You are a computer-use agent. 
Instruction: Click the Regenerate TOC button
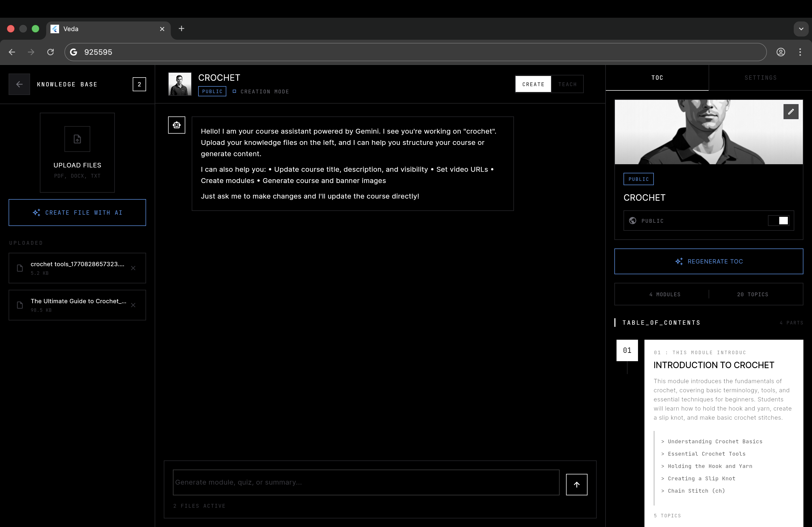click(708, 261)
